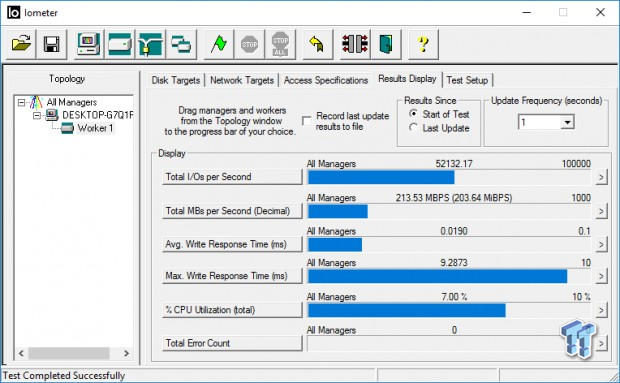
Task: Select Results Display tab
Action: 407,79
